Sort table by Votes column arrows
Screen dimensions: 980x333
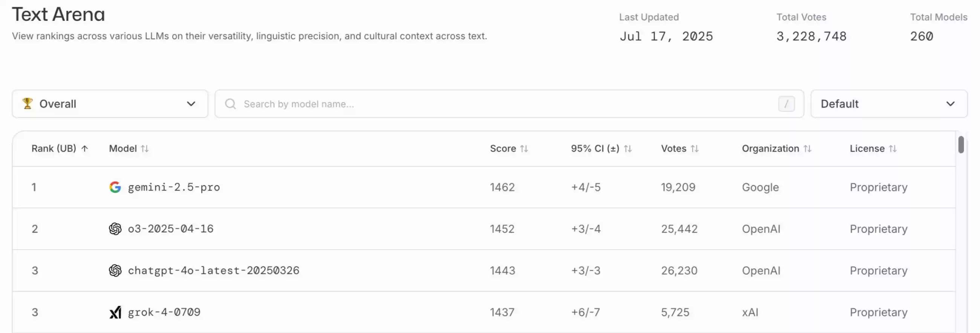pyautogui.click(x=694, y=149)
